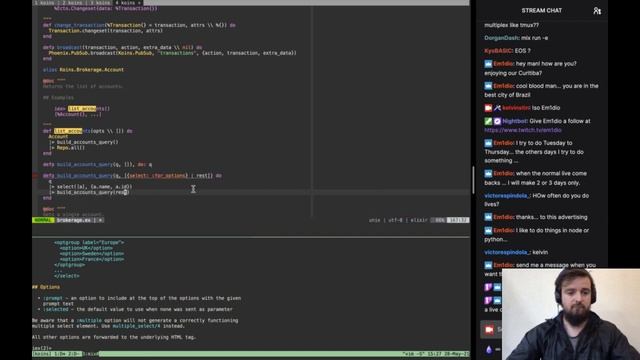Click the Nightbot username in chat
The height and width of the screenshot is (360, 640).
coord(515,121)
